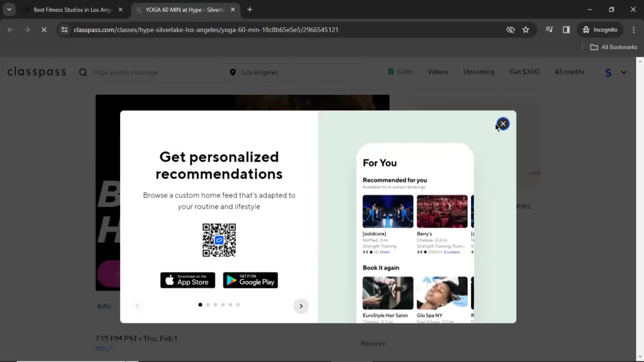
Task: Open the [solidcore] studio thumbnail
Action: [388, 211]
